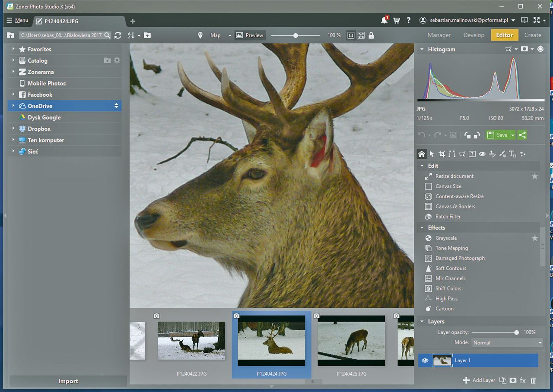Open the layer blend Mode dropdown

click(507, 342)
